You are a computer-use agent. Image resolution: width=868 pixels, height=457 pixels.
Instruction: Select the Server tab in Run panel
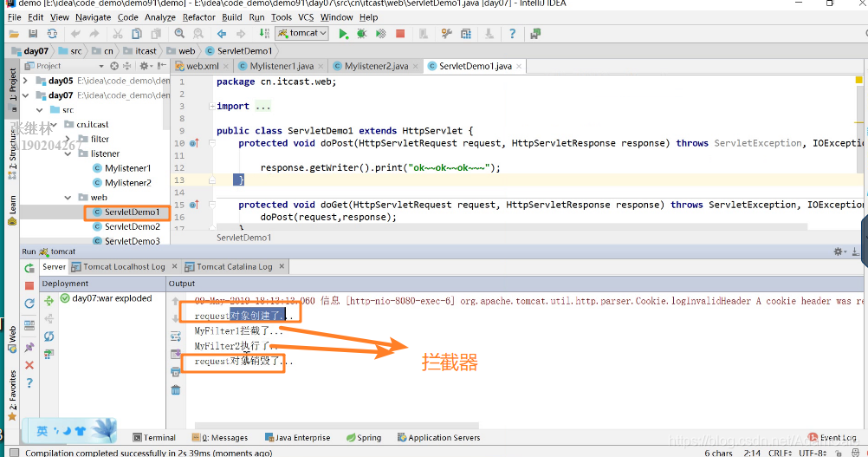54,266
